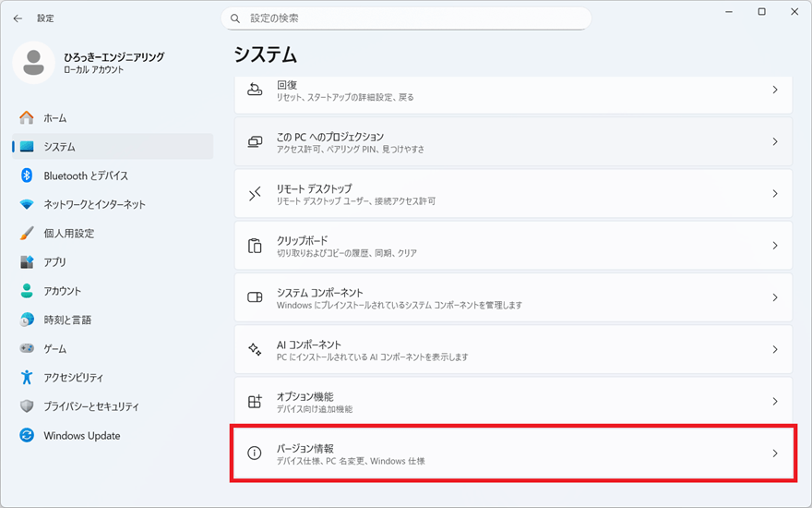Image resolution: width=812 pixels, height=508 pixels.
Task: Expand the 回復 row chevron
Action: pyautogui.click(x=775, y=91)
